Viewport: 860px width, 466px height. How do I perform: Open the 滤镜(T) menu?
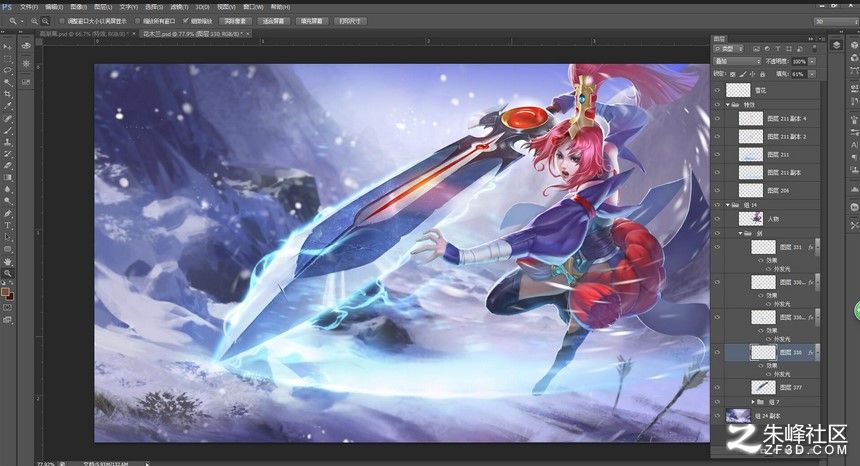[x=178, y=7]
